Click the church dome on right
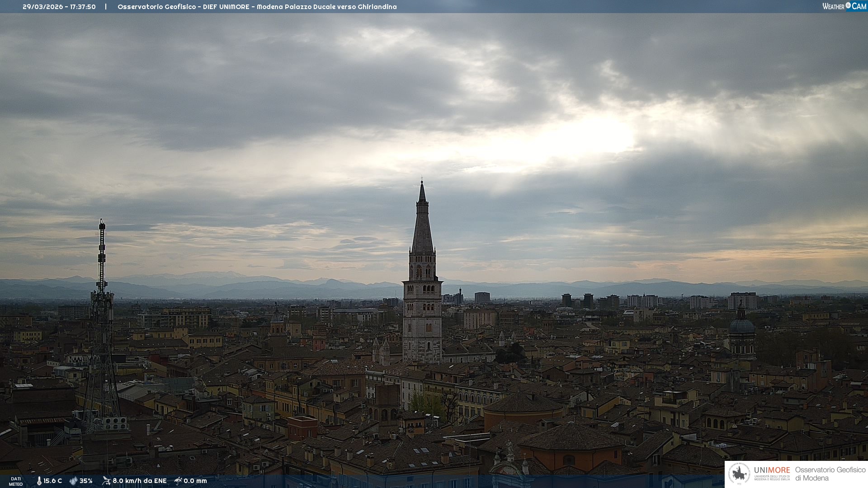Image resolution: width=868 pixels, height=488 pixels. (741, 325)
